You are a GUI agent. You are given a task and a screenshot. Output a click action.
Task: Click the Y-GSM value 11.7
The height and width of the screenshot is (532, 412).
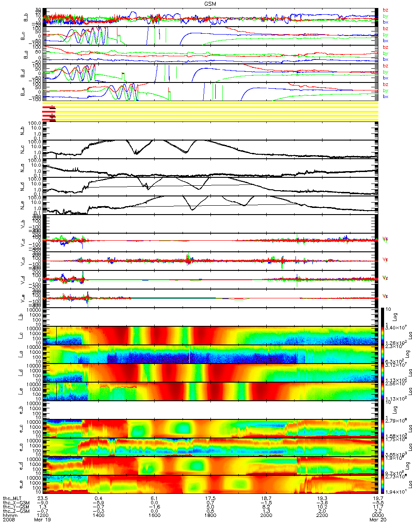tap(377, 507)
